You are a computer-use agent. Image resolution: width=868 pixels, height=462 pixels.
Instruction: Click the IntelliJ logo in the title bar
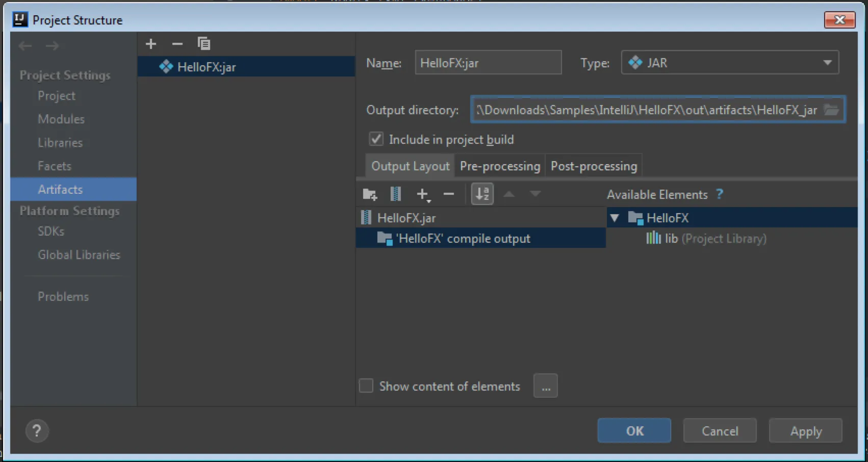[20, 20]
